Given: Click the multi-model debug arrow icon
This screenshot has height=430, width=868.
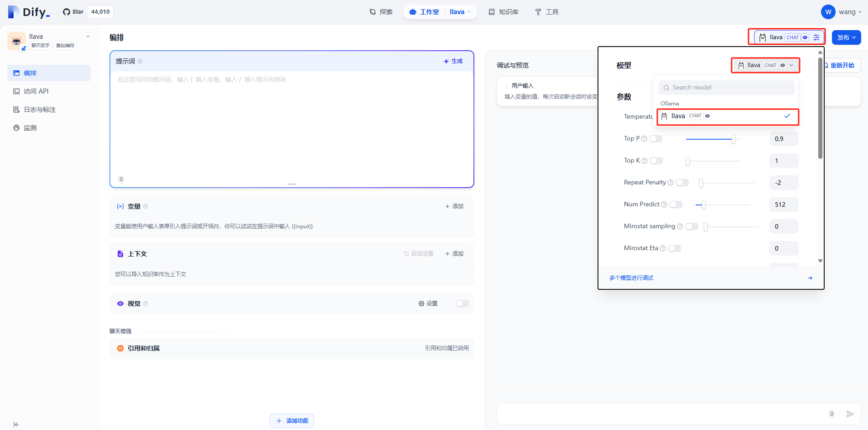Looking at the screenshot, I should (810, 278).
